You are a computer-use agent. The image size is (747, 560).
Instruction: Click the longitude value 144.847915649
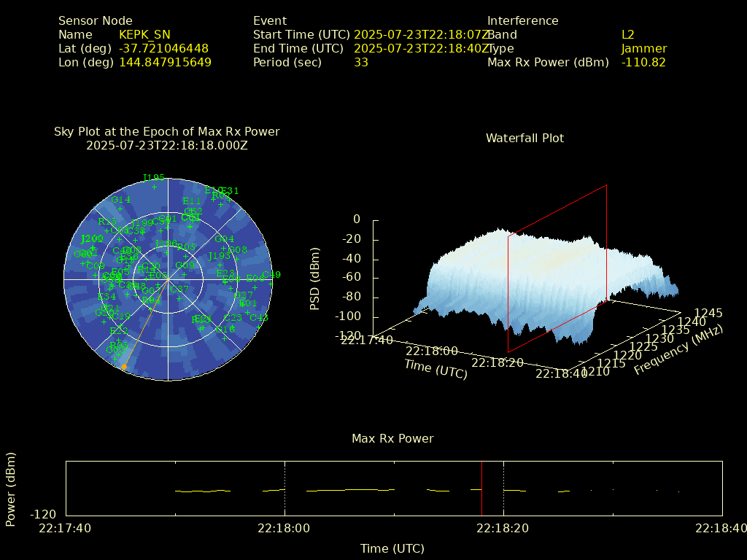[x=165, y=63]
